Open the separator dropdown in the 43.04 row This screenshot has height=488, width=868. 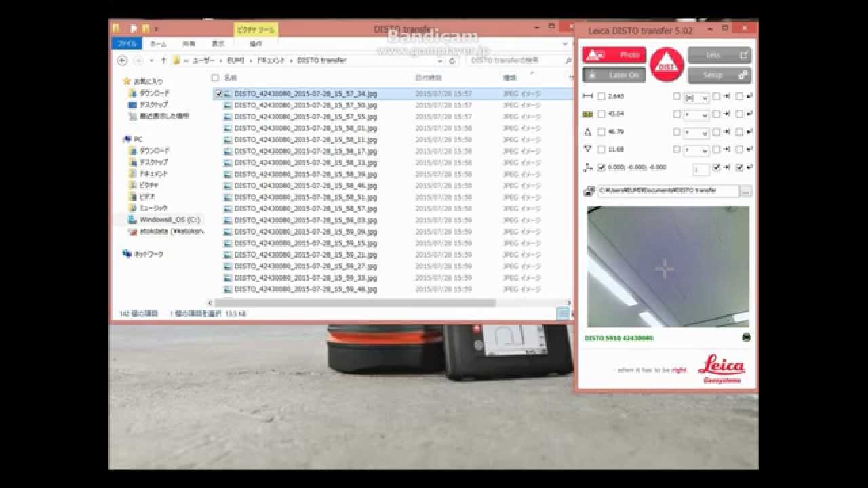(x=696, y=115)
